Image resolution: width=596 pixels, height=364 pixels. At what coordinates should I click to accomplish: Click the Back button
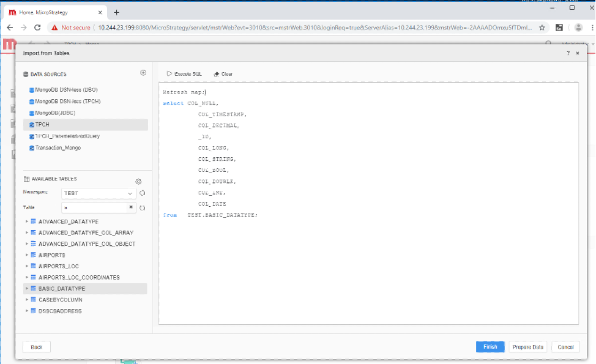click(36, 347)
